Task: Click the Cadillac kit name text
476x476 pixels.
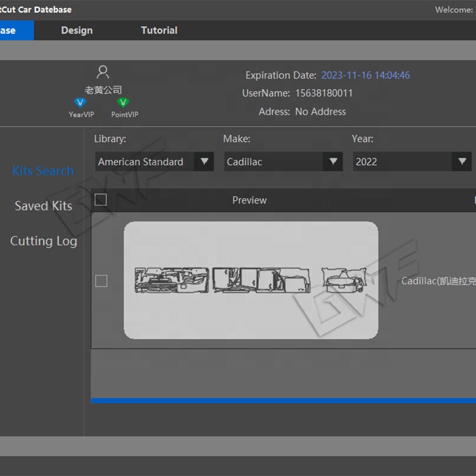Action: (439, 281)
